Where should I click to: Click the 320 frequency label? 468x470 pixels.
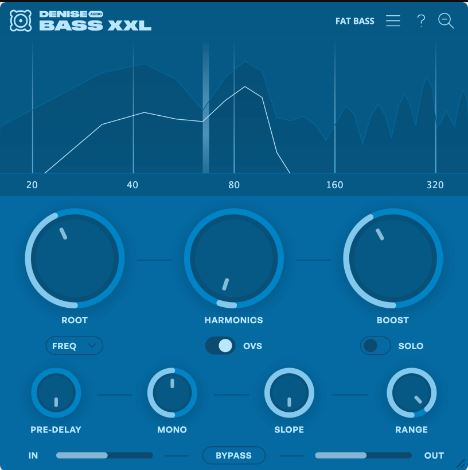[435, 185]
